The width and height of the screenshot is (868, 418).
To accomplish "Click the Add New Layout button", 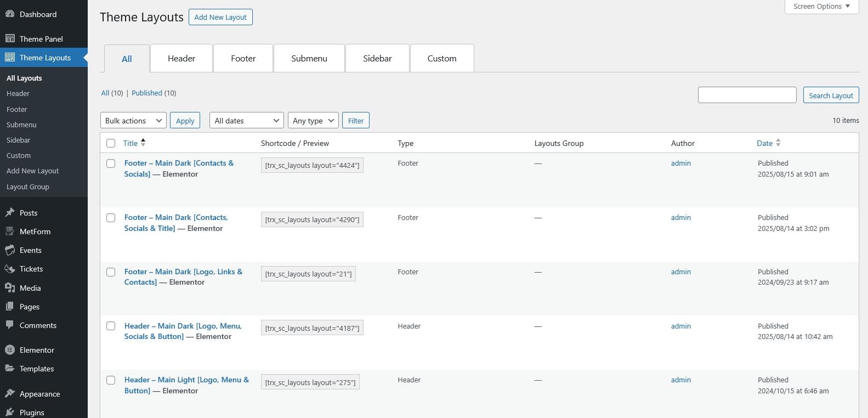I will tap(220, 17).
